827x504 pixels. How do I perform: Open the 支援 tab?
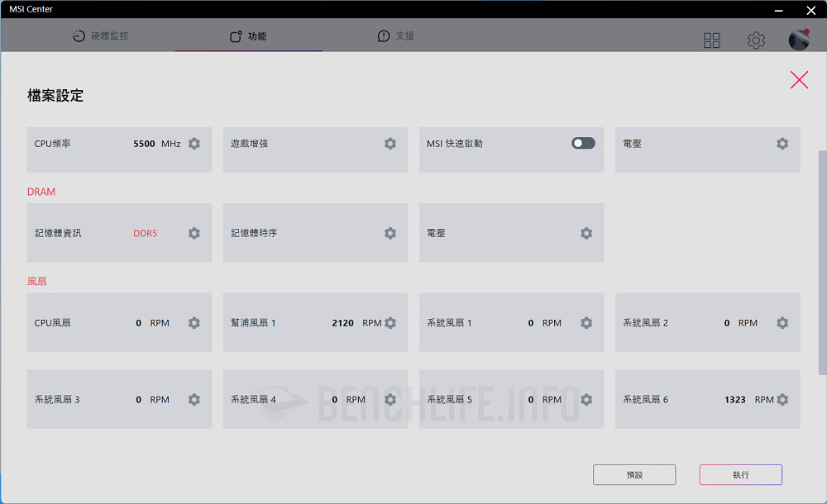396,36
